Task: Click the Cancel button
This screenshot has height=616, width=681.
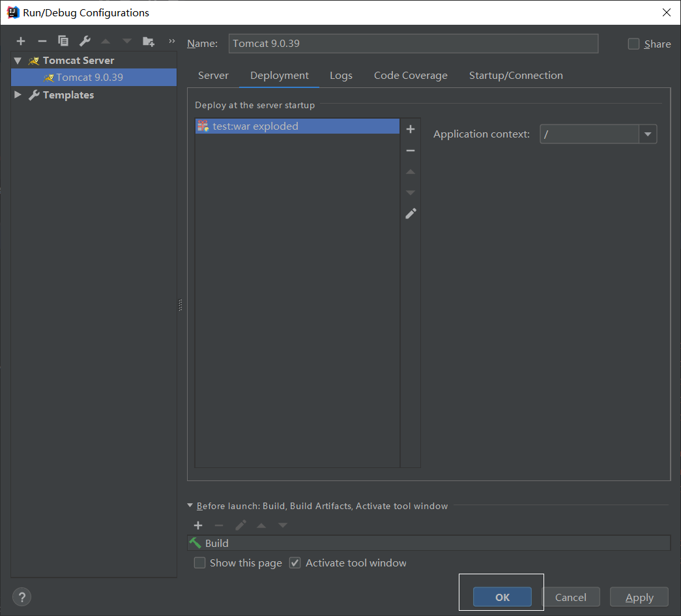Action: [570, 597]
